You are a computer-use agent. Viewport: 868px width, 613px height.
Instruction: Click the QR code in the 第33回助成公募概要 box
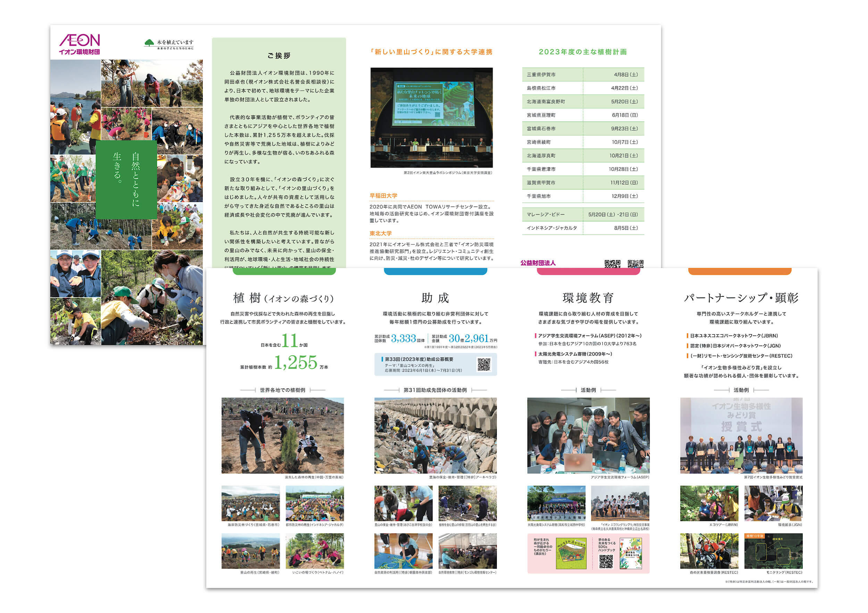tap(484, 364)
